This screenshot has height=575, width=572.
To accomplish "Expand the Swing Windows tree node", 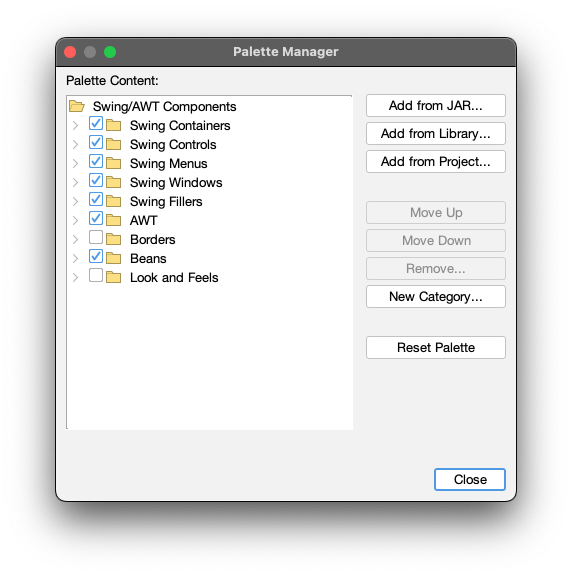I will click(76, 183).
